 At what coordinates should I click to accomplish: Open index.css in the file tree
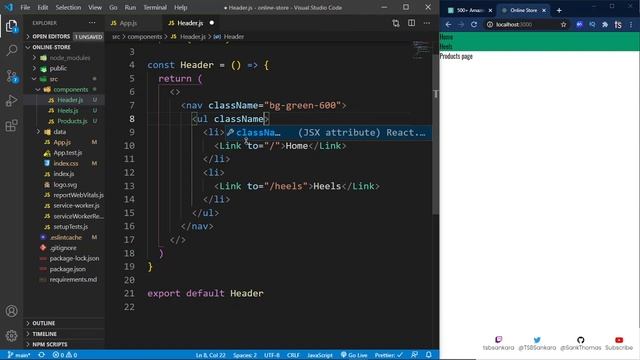click(x=66, y=163)
